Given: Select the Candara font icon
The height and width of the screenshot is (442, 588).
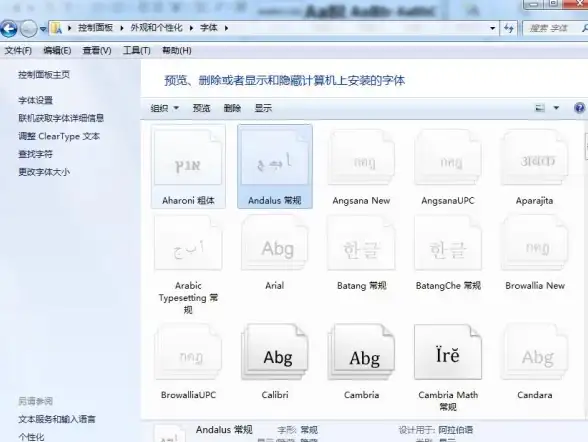Looking at the screenshot, I should click(534, 352).
